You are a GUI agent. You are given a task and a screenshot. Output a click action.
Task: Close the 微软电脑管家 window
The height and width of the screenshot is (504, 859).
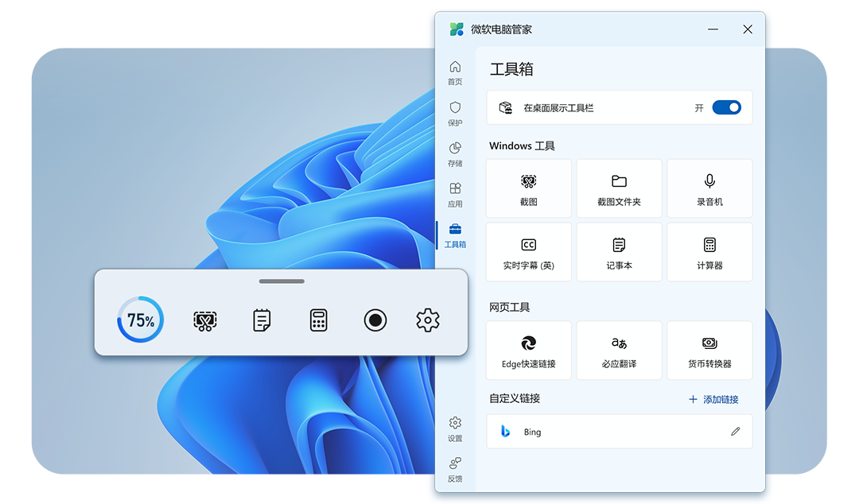coord(748,29)
